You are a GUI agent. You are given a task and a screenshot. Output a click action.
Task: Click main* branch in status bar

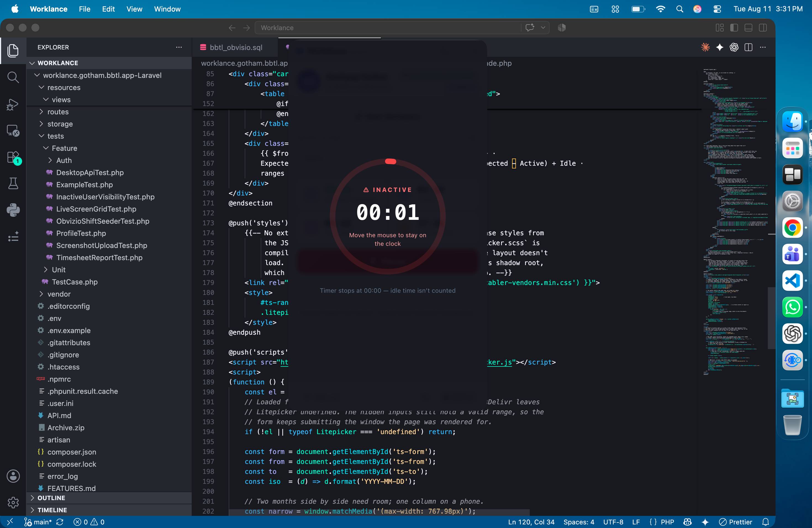(38, 522)
